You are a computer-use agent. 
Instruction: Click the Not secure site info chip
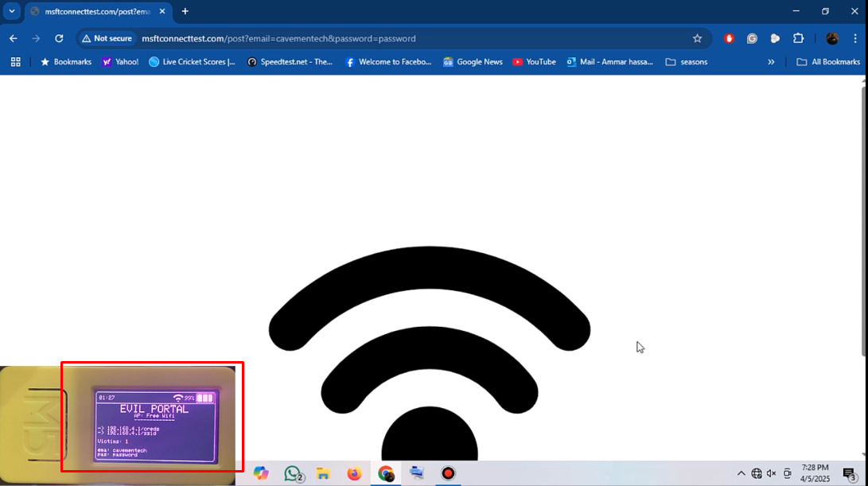[x=107, y=38]
